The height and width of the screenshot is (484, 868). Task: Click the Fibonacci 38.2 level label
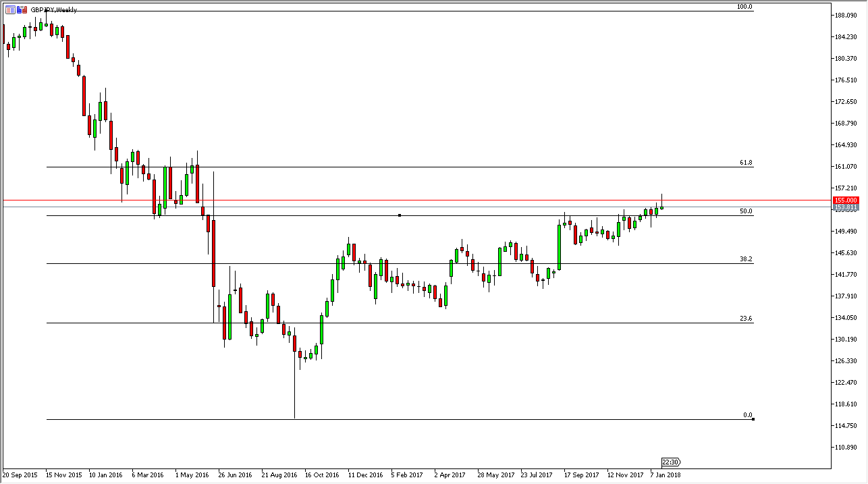[746, 259]
